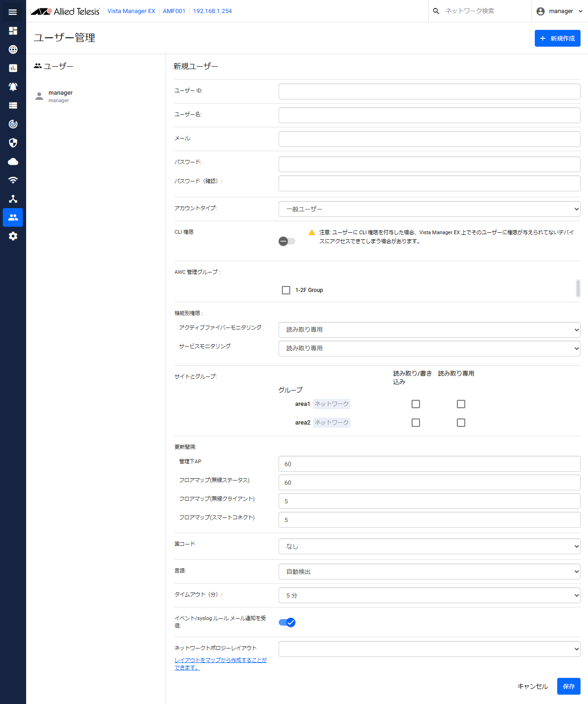Open the Dashboard sidebar icon
588x704 pixels.
(x=13, y=31)
